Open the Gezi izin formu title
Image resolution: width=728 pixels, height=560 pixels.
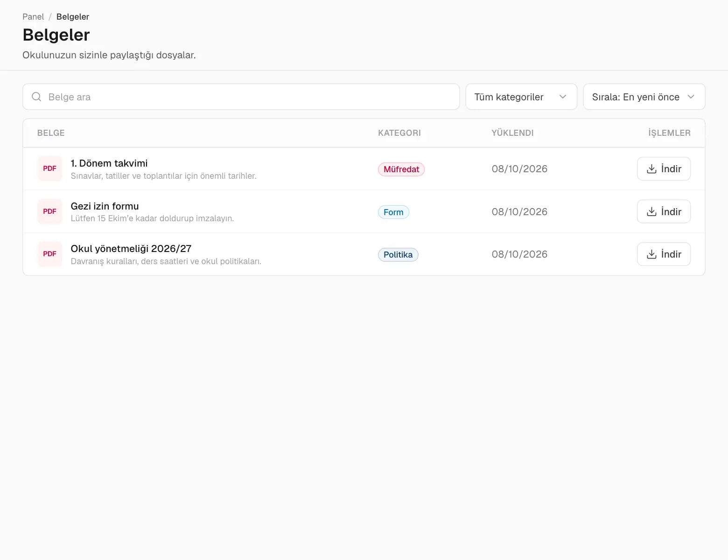click(x=105, y=206)
